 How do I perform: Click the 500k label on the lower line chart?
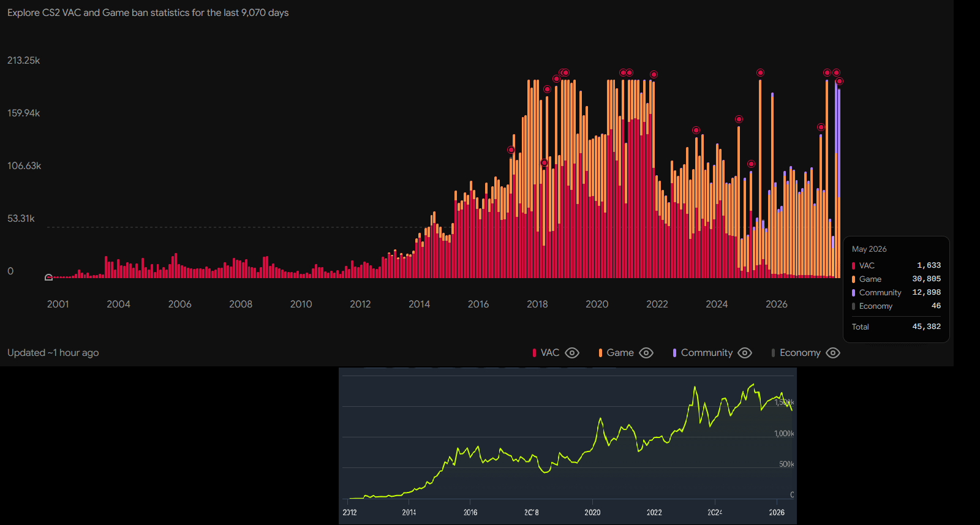pos(786,464)
